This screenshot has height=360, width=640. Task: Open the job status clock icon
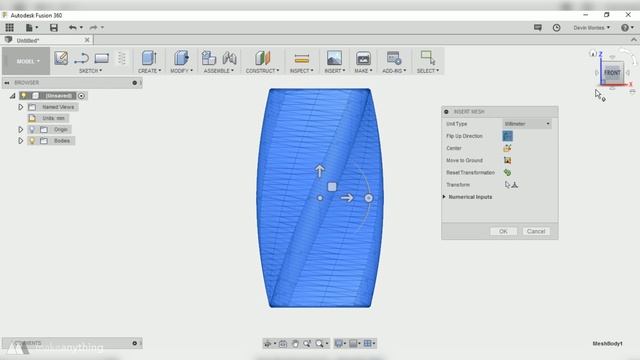coord(556,27)
